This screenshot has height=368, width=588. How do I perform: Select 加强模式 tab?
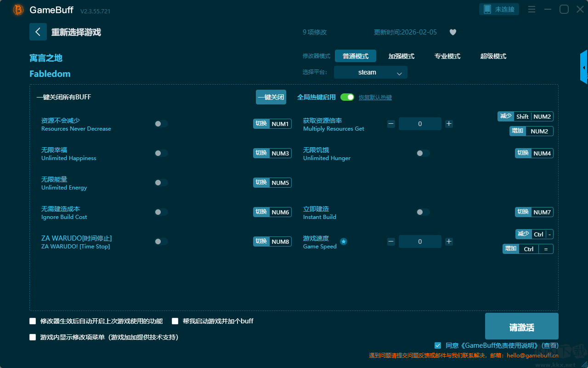(x=401, y=56)
